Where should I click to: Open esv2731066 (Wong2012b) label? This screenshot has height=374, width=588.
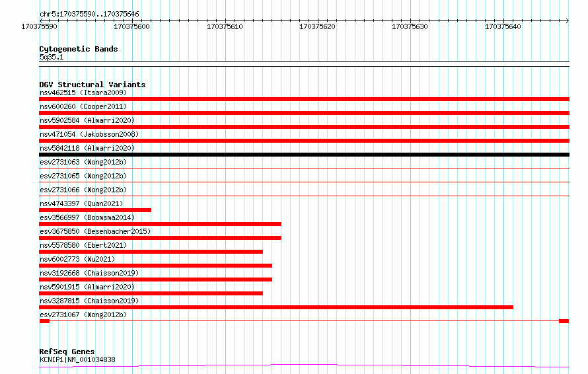coord(83,190)
